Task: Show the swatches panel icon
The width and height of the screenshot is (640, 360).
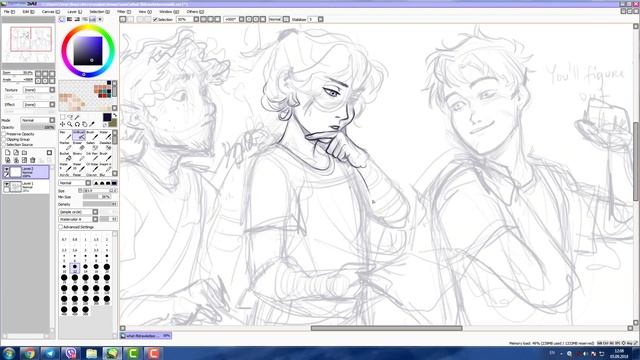Action: [x=92, y=19]
